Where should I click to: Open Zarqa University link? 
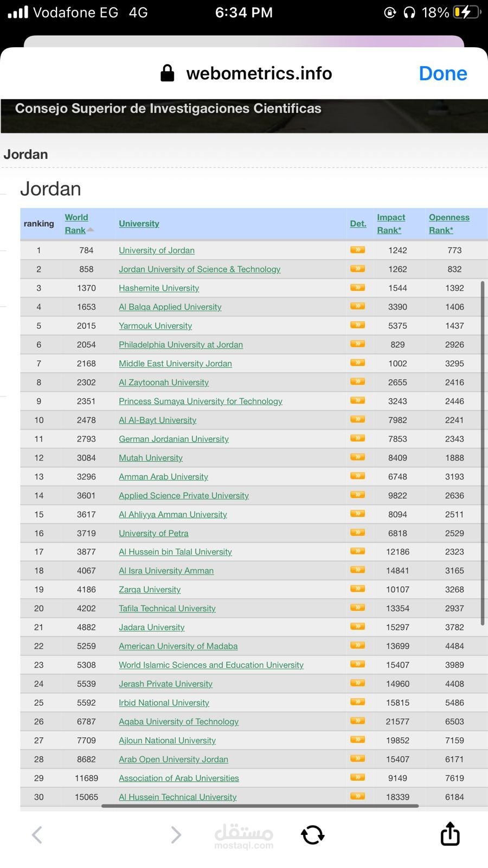click(x=150, y=590)
